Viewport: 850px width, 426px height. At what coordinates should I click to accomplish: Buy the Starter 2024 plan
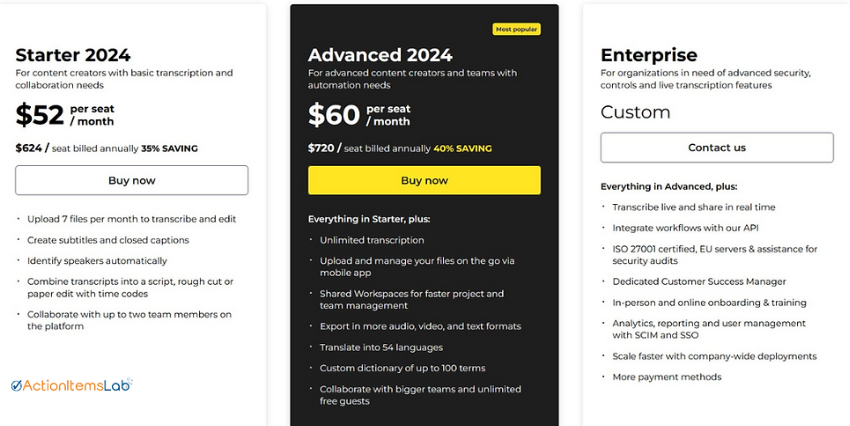[x=132, y=180]
